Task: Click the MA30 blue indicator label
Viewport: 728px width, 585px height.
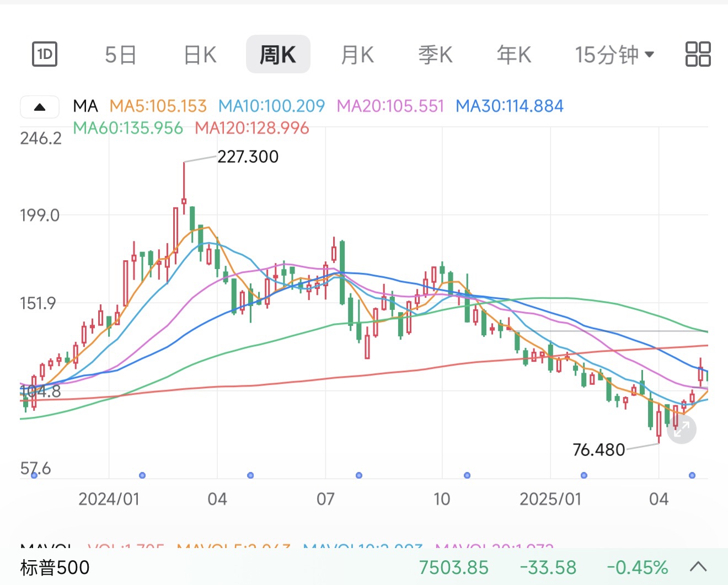Action: (x=510, y=106)
